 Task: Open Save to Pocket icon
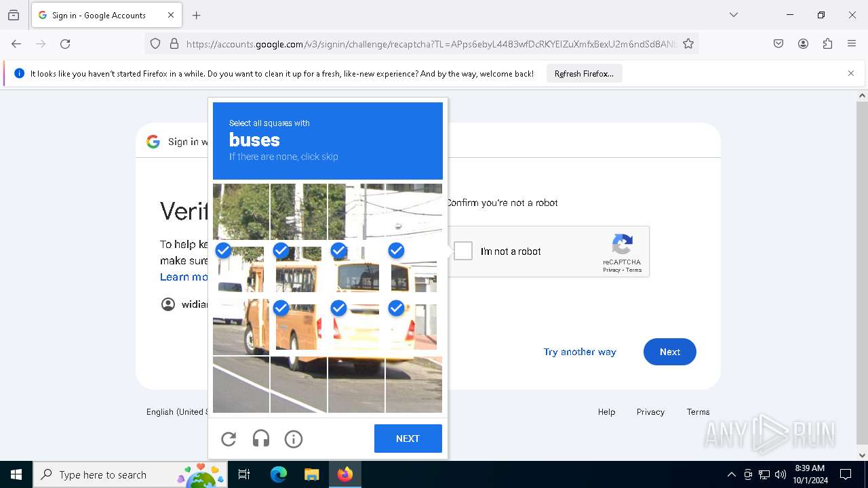(x=778, y=44)
